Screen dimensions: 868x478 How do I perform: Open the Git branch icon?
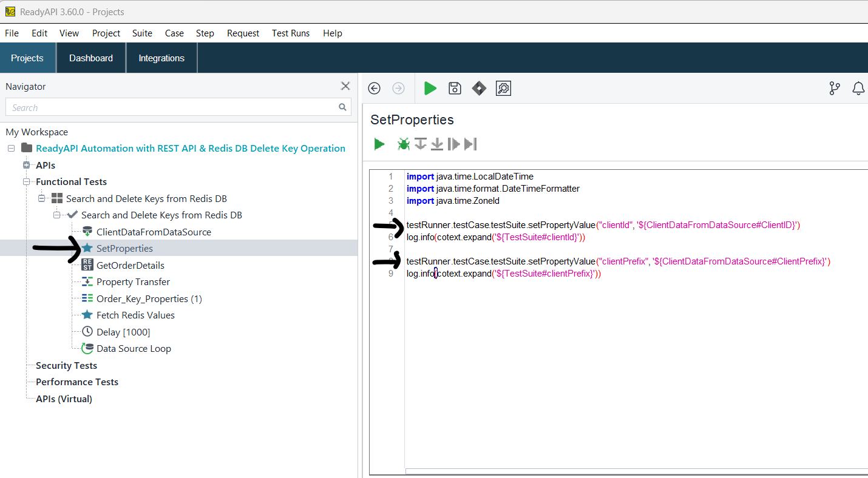tap(835, 89)
